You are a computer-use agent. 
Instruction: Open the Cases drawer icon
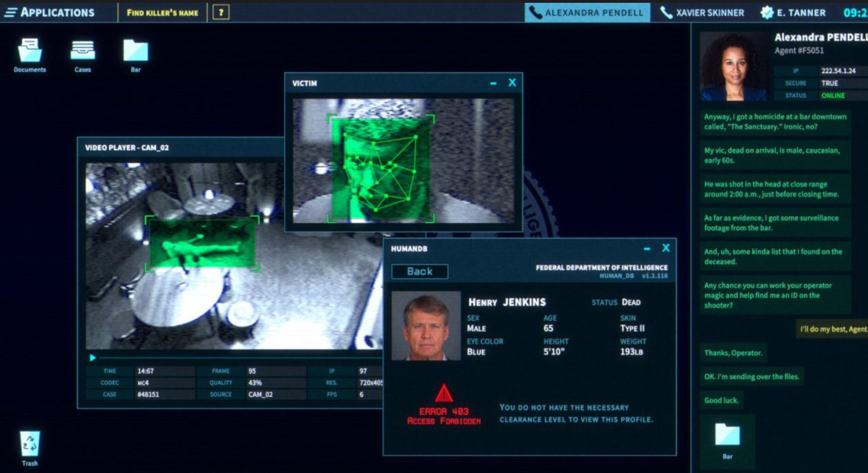[83, 51]
